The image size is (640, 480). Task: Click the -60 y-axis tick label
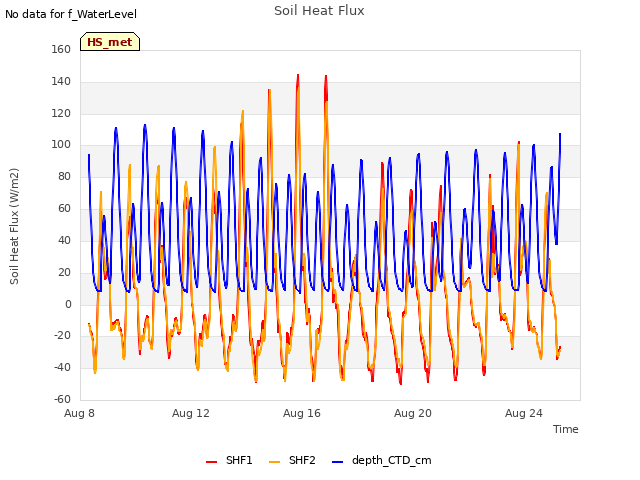(62, 399)
